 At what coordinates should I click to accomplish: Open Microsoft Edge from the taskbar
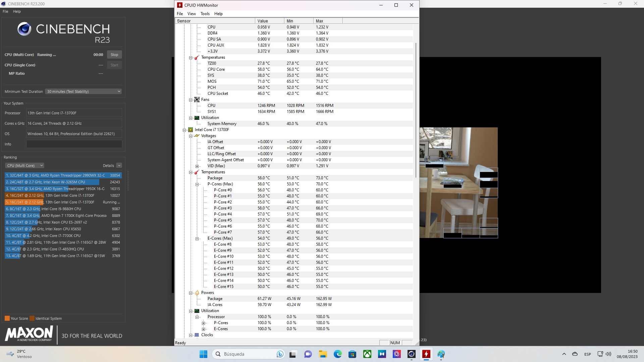coord(337,354)
